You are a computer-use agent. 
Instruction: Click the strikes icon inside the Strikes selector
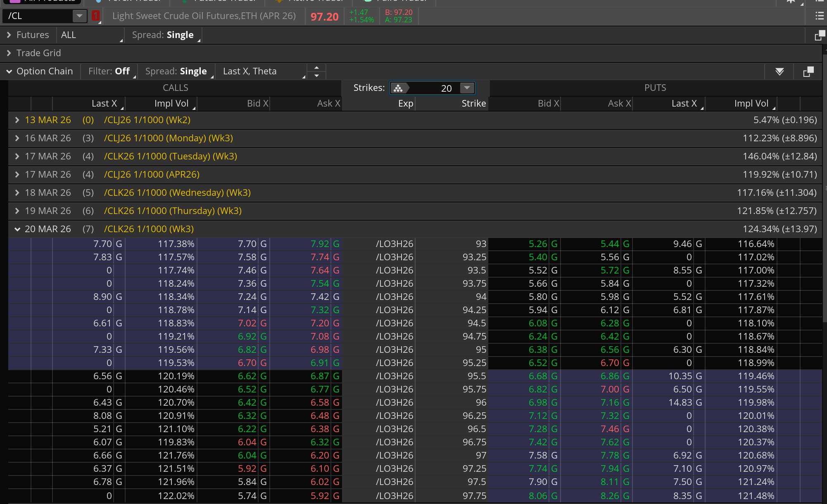pyautogui.click(x=398, y=88)
